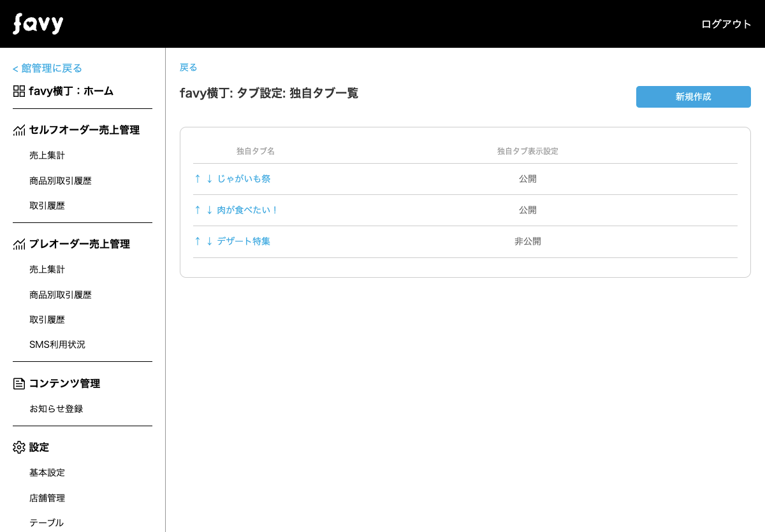Image resolution: width=765 pixels, height=532 pixels.
Task: Open 店舗管理 in sidebar
Action: click(47, 498)
